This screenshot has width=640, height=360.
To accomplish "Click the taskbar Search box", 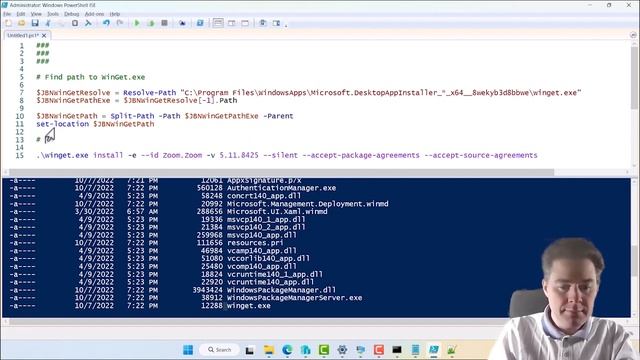I will pyautogui.click(x=220, y=350).
